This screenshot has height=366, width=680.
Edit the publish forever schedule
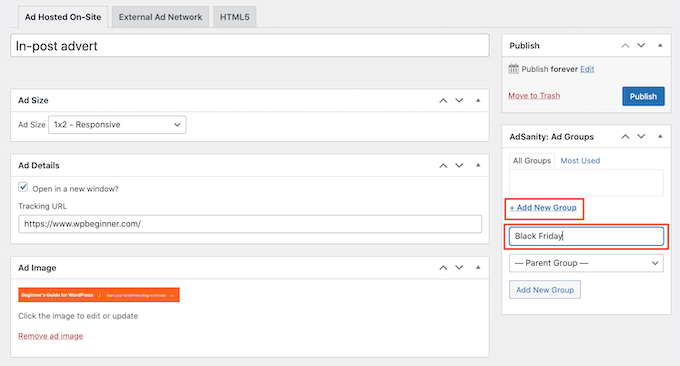pyautogui.click(x=587, y=69)
